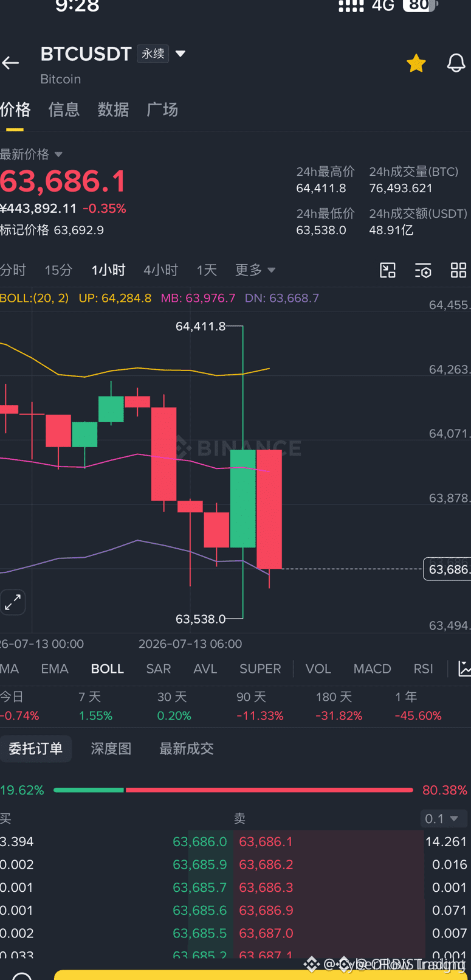Viewport: 471px width, 980px height.
Task: Select bid price 63,685.9
Action: tap(199, 864)
